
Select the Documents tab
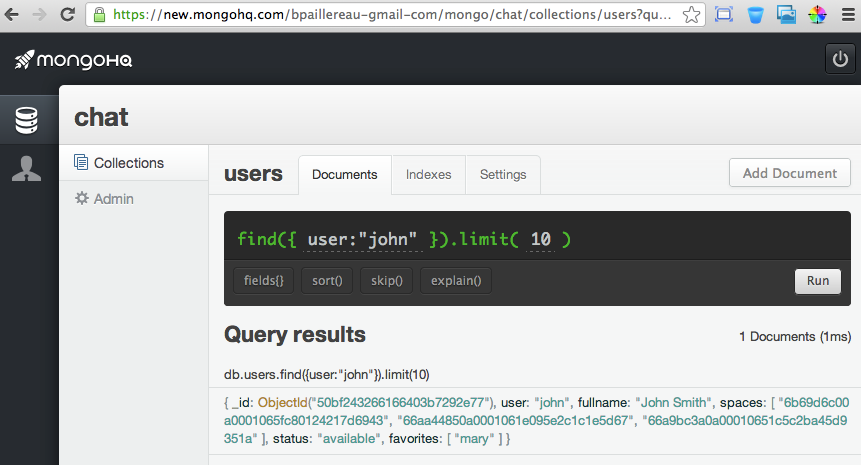pos(345,175)
